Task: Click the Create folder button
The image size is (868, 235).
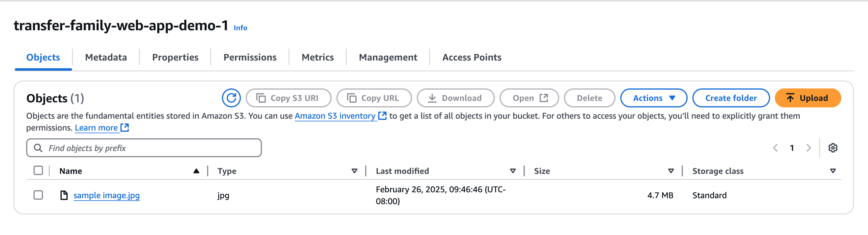Action: point(731,98)
